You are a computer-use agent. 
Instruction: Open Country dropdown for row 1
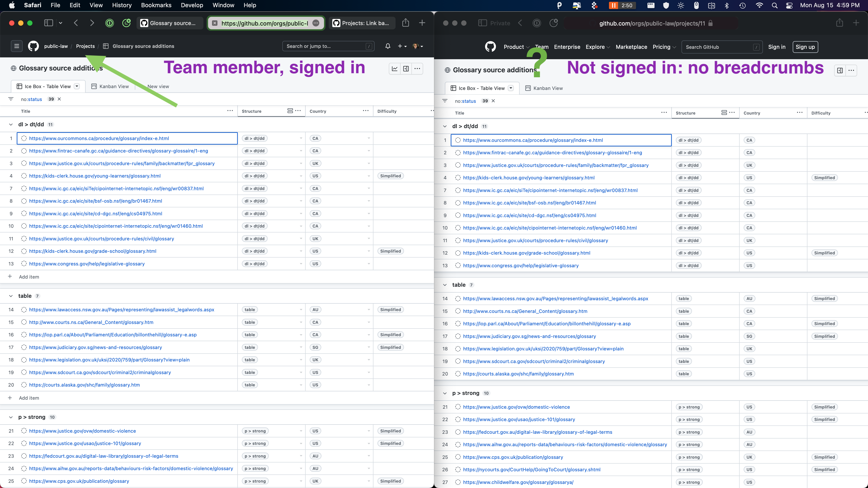(x=369, y=138)
